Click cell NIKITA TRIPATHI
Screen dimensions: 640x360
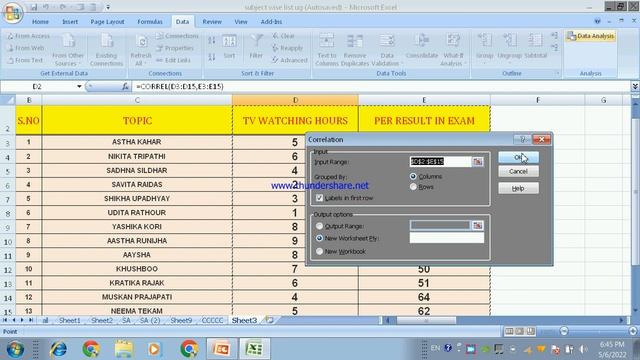tap(137, 156)
